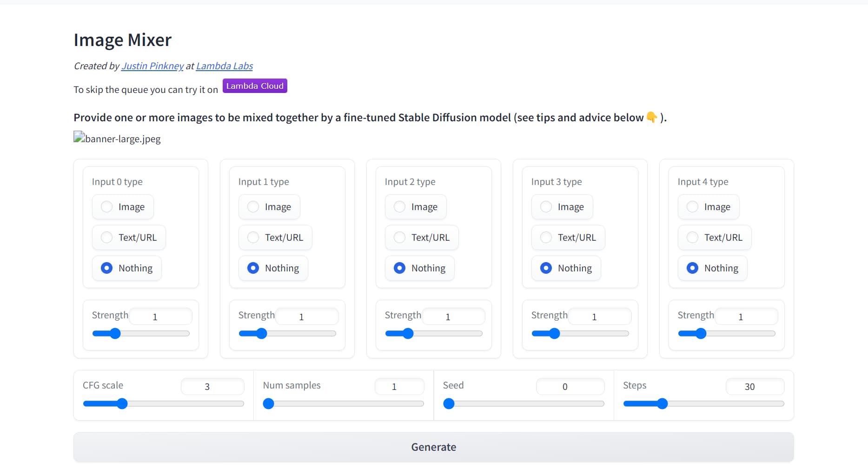The image size is (868, 468).
Task: Click the CFG scale slider handle
Action: (x=122, y=403)
